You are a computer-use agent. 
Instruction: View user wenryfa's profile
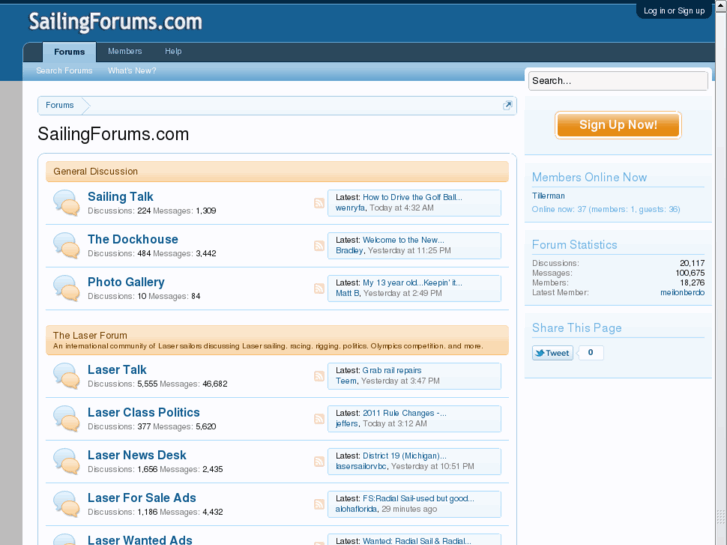pyautogui.click(x=351, y=208)
